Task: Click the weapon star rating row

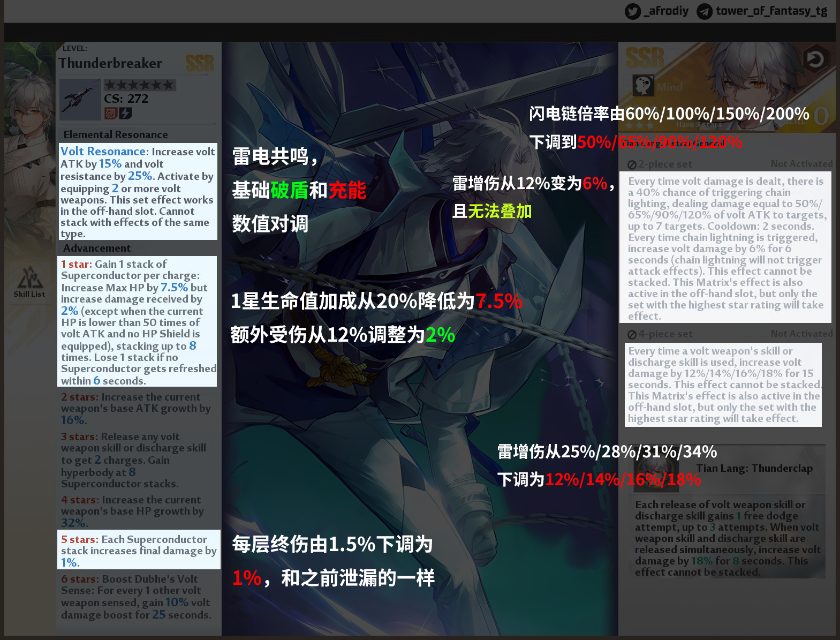Action: pyautogui.click(x=139, y=85)
